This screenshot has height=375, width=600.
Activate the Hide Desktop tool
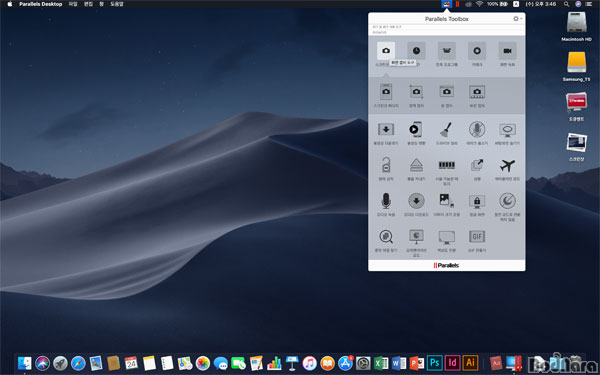click(x=507, y=130)
